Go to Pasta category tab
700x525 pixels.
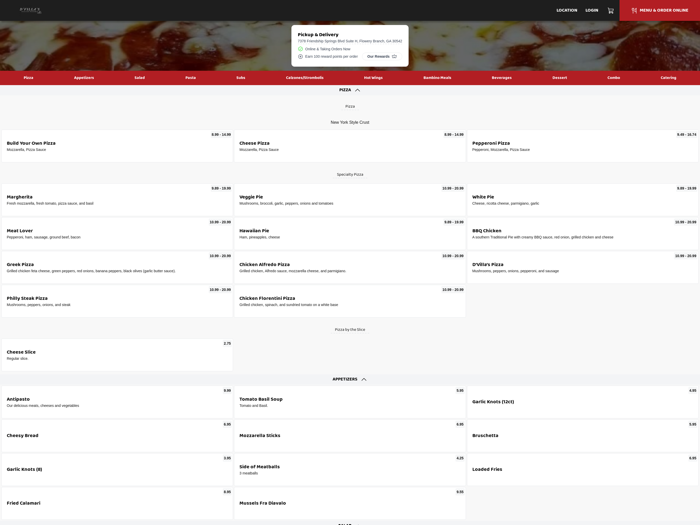point(191,78)
